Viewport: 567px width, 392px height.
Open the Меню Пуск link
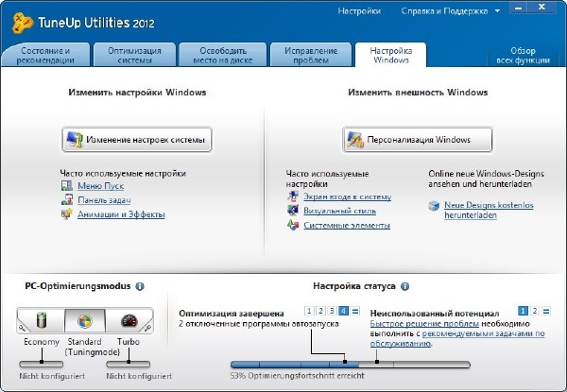pyautogui.click(x=100, y=186)
